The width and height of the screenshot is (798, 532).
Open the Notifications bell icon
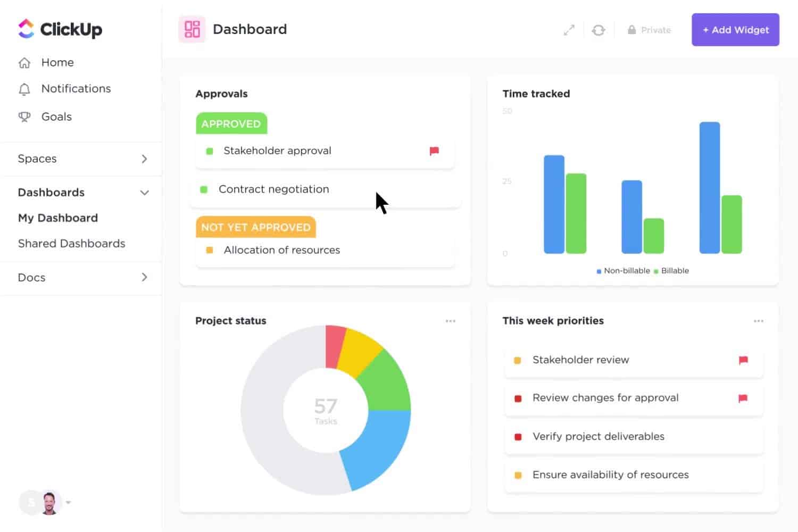pyautogui.click(x=25, y=89)
